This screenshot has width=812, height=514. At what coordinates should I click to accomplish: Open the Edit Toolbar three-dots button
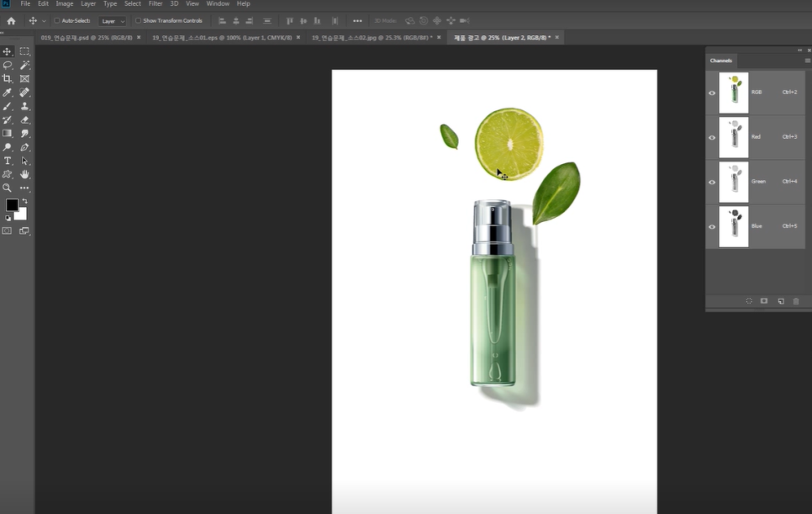24,188
